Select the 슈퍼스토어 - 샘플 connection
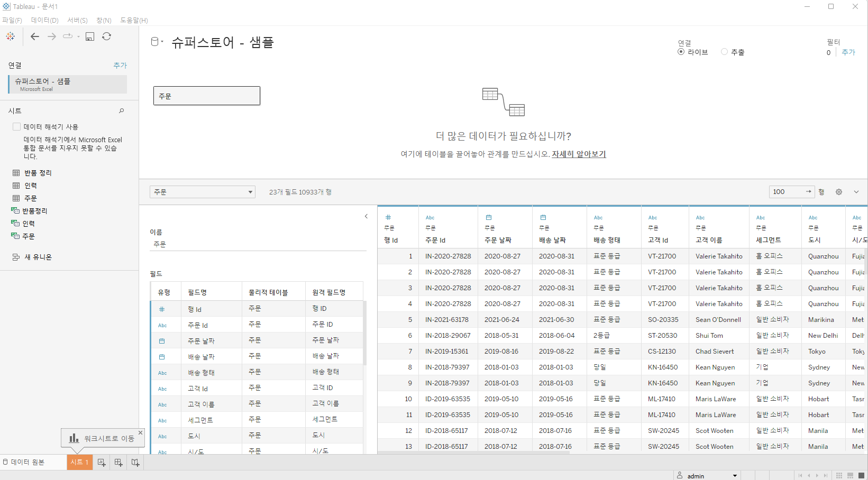 point(68,84)
